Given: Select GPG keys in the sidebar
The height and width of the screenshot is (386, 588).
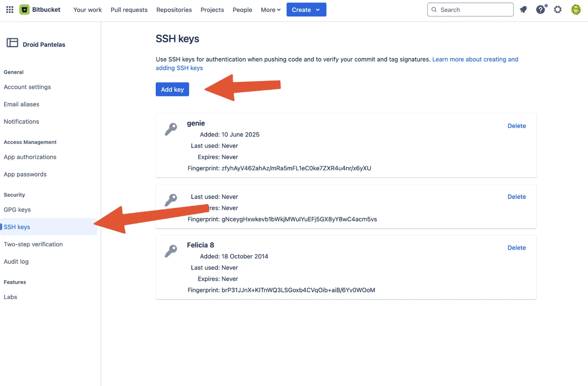Looking at the screenshot, I should pos(17,210).
